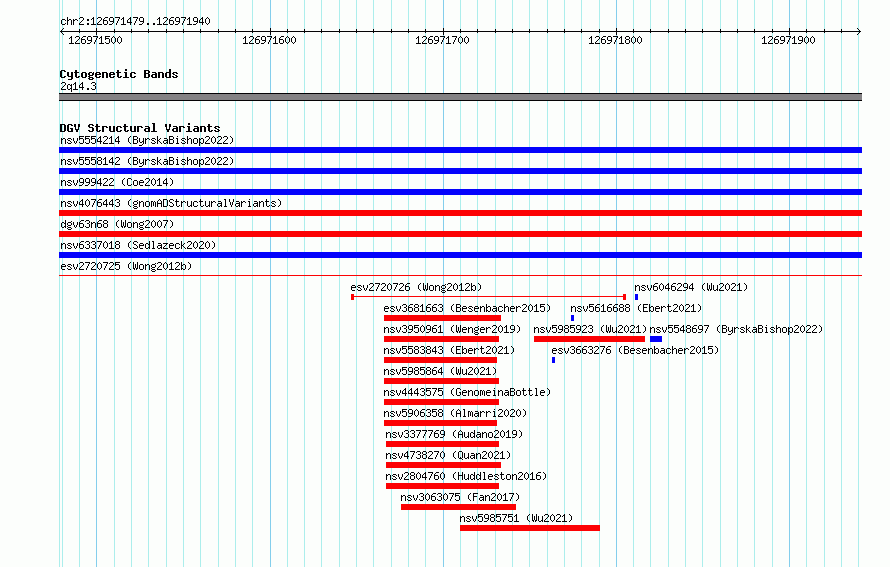890x567 pixels.
Task: Click thin red span of esv2720726
Action: click(x=489, y=297)
